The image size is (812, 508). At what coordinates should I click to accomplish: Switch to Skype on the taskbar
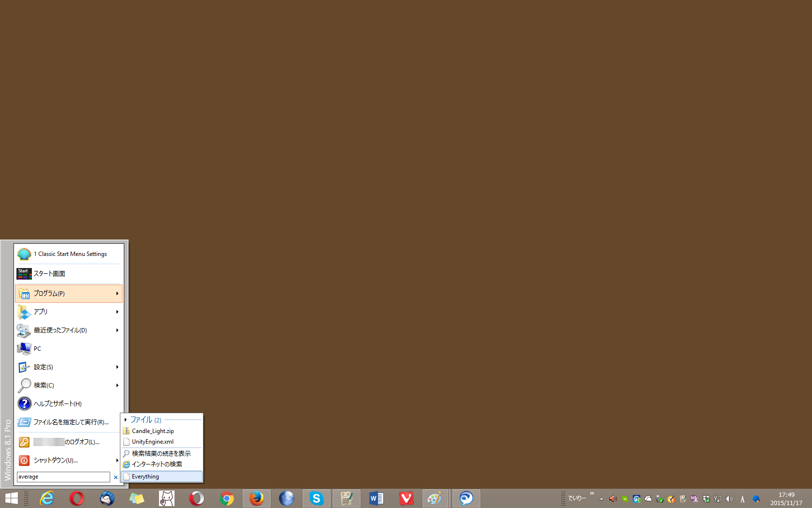pos(317,498)
